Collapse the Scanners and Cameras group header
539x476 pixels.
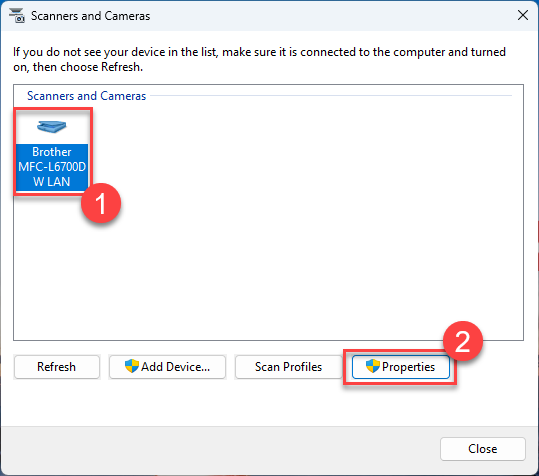(87, 96)
